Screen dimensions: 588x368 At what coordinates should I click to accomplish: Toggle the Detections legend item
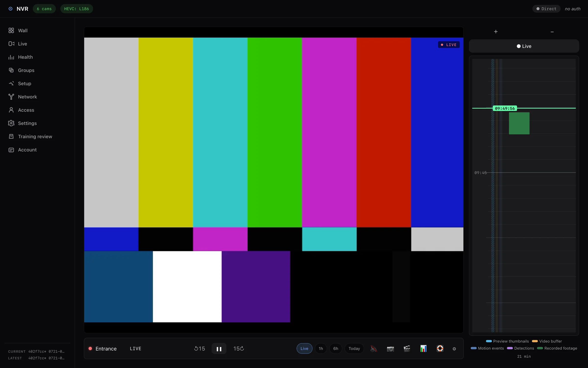click(520, 348)
